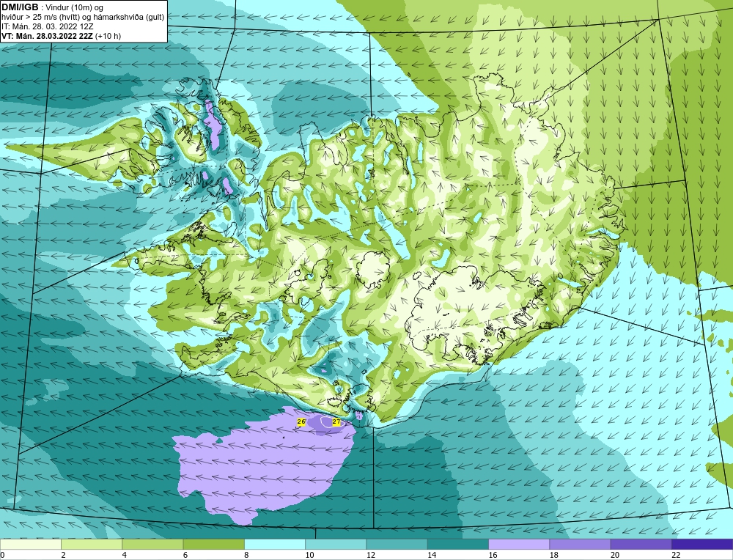
Task: Click the medium teal 12–14 m/s legend swatch
Action: [x=397, y=544]
